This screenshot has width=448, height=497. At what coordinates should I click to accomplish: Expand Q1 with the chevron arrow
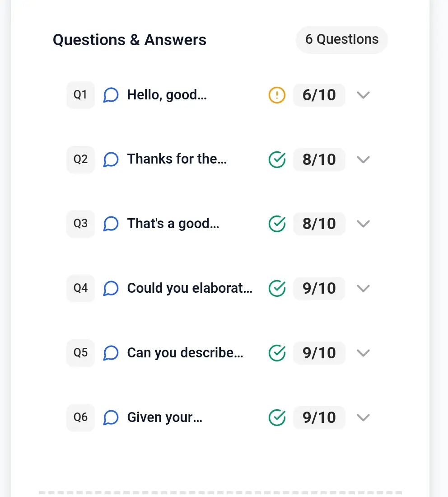(x=363, y=95)
